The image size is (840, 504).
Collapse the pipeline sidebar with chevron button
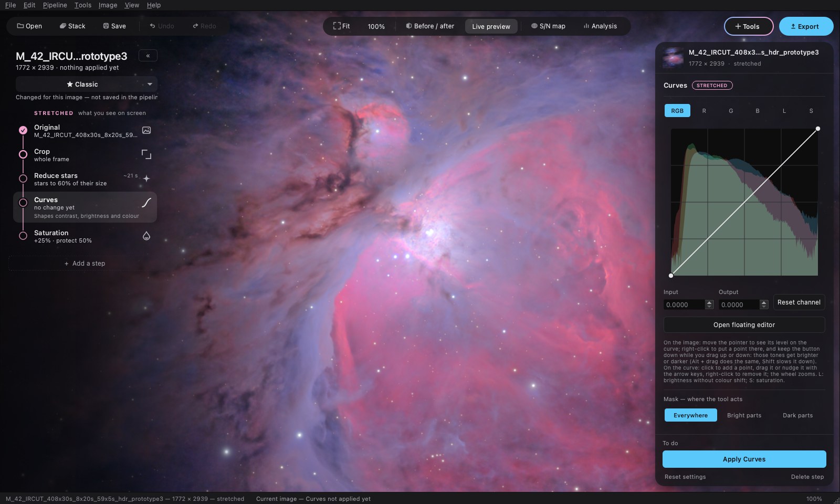(148, 56)
